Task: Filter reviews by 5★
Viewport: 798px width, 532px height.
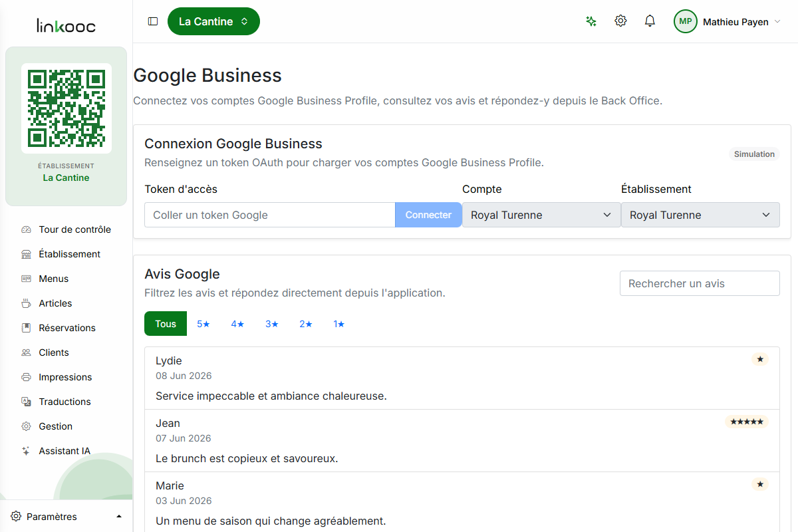Action: (x=203, y=324)
